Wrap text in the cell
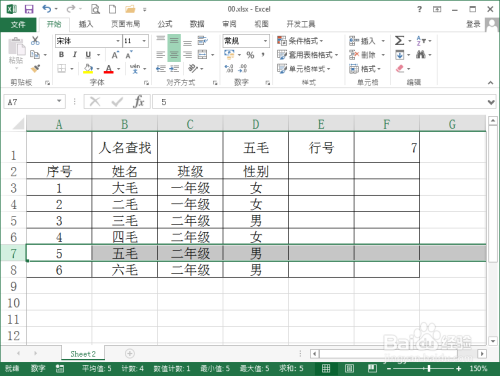Viewport: 500px width, 376px height. click(202, 41)
